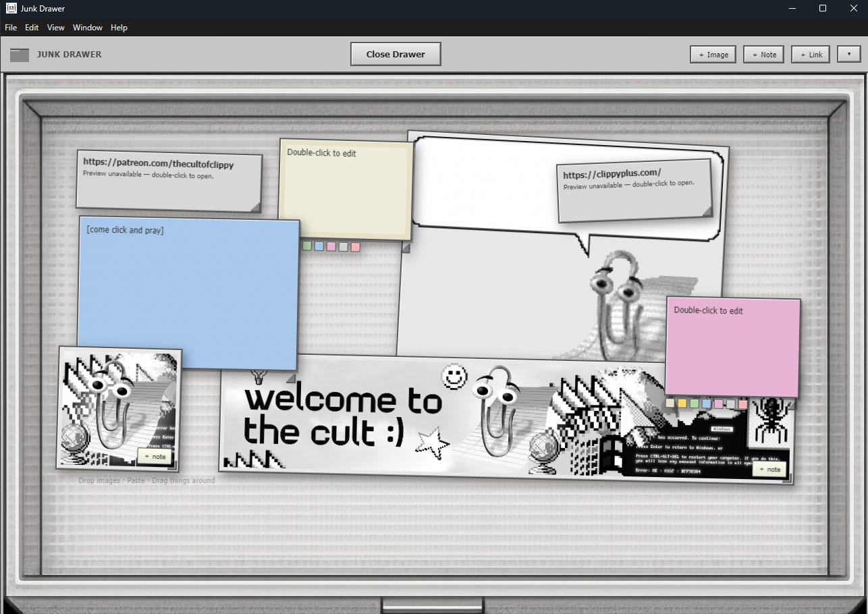Pick yellow swatch under the pink note
868x614 pixels.
click(682, 403)
